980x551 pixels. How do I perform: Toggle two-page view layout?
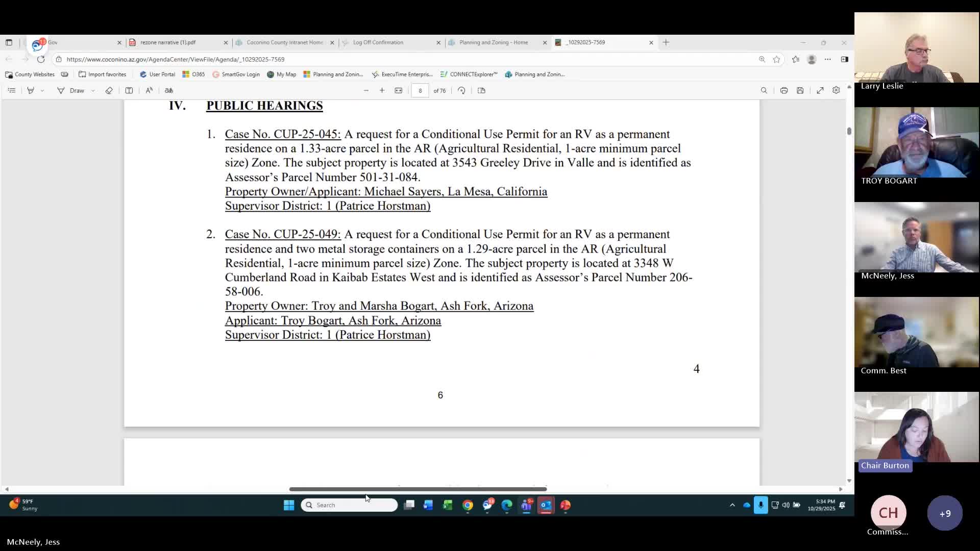(x=481, y=90)
